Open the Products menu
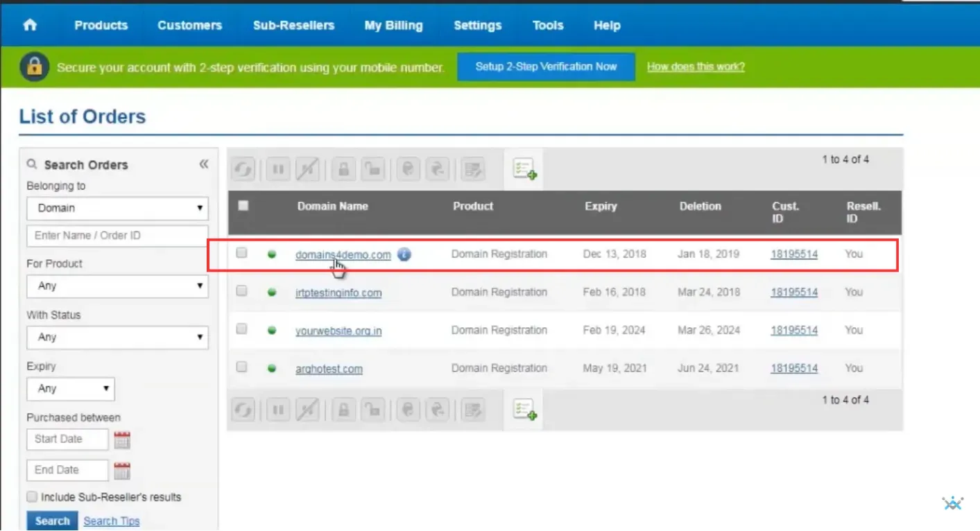This screenshot has width=980, height=531. (101, 26)
